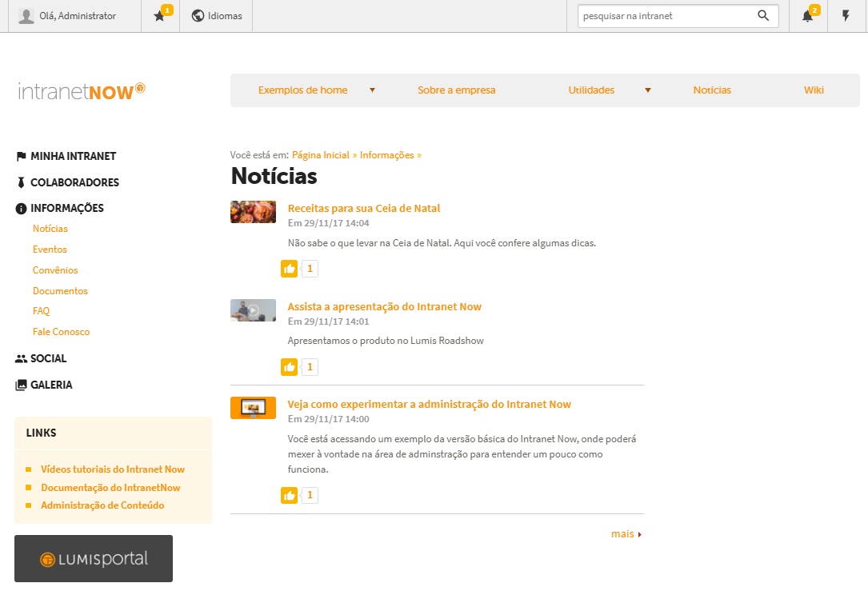Viewport: 868px width, 591px height.
Task: Click the lightning bolt quick actions icon
Action: point(846,15)
